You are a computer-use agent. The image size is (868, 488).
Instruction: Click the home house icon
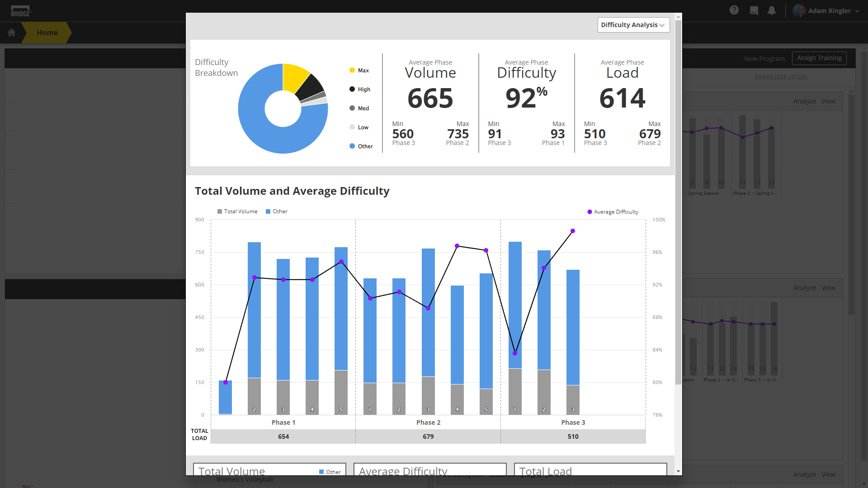[x=12, y=33]
